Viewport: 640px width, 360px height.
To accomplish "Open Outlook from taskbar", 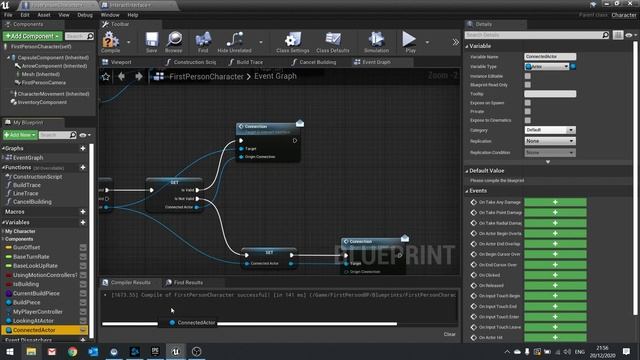I will pyautogui.click(x=93, y=351).
